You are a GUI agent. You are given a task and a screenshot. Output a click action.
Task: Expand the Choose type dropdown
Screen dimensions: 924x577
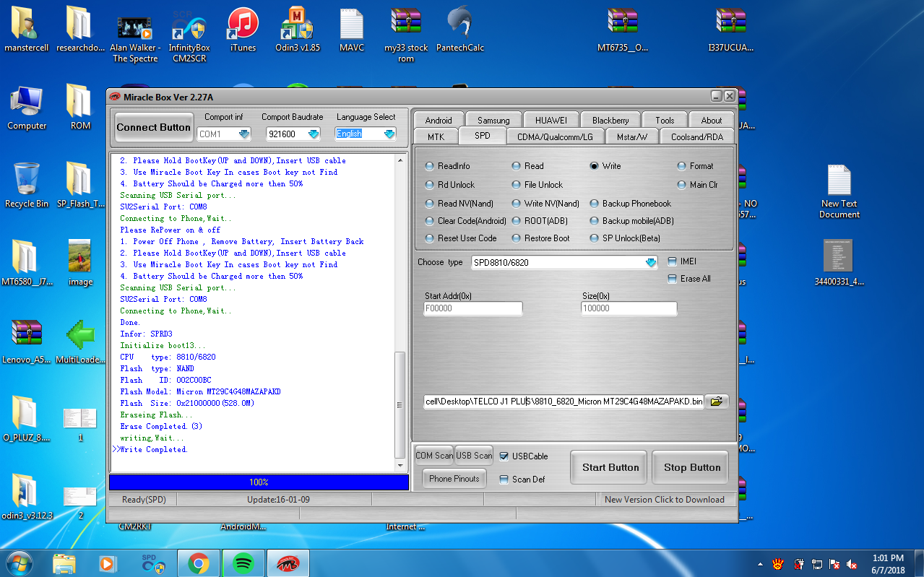tap(651, 263)
